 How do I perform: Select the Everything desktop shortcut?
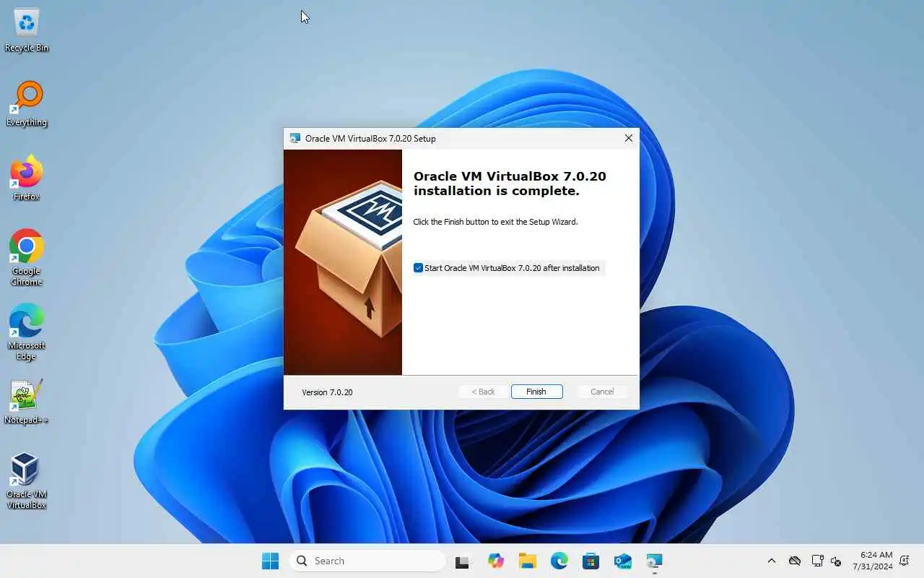pos(27,105)
